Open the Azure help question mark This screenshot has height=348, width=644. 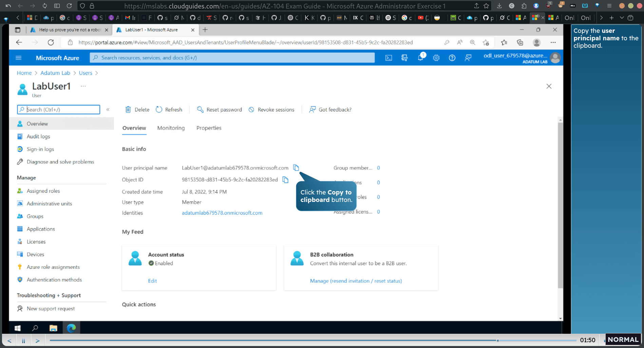click(x=452, y=58)
